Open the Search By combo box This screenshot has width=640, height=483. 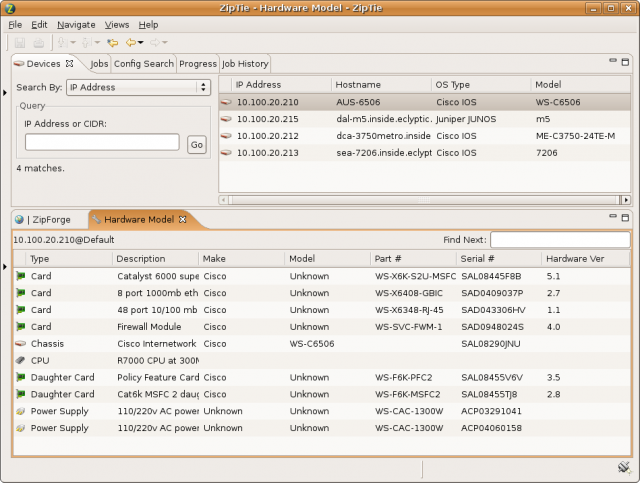(138, 87)
